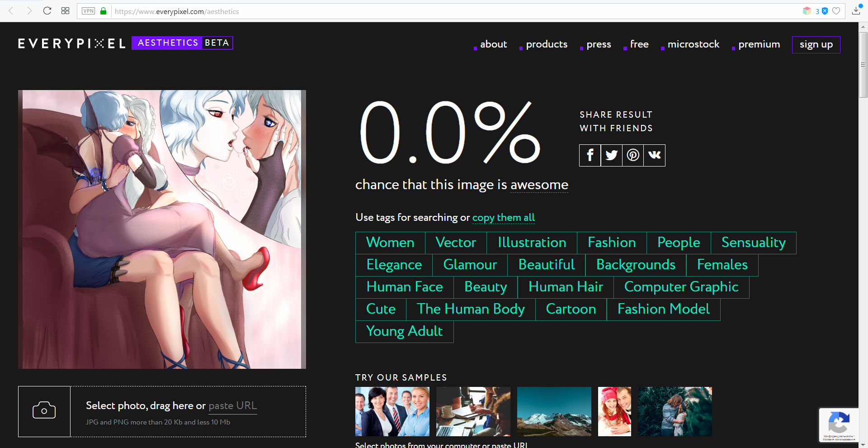Share result on Facebook
The image size is (868, 448).
(x=590, y=155)
